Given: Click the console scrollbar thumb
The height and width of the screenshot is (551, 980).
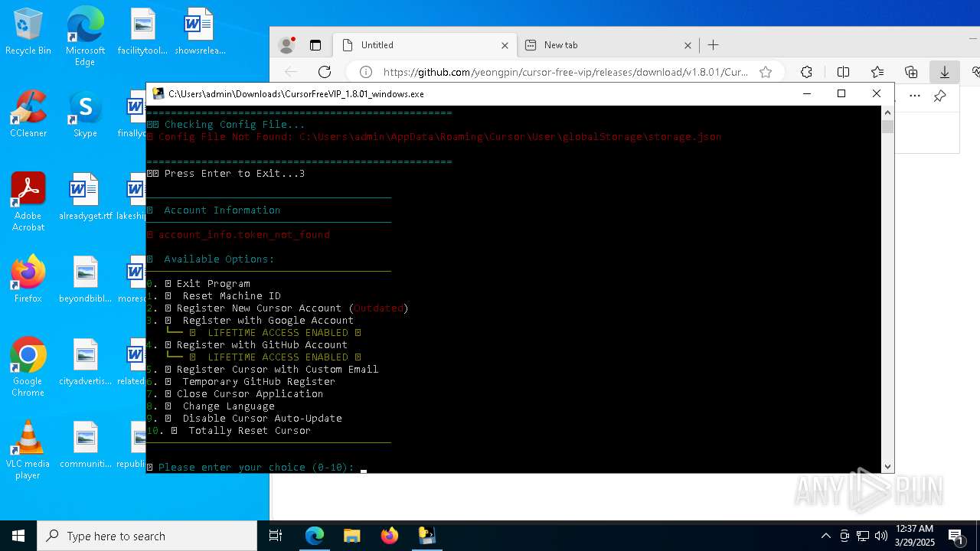Looking at the screenshot, I should (x=888, y=126).
